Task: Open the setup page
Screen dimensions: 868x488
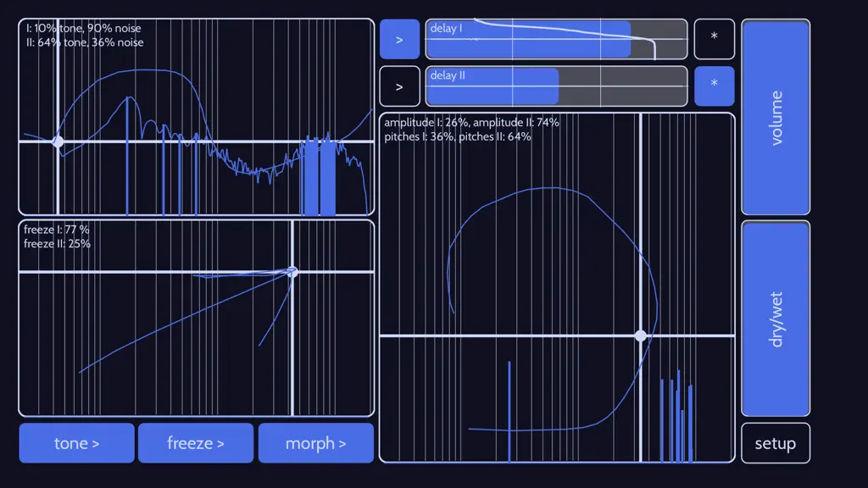Action: (x=775, y=443)
